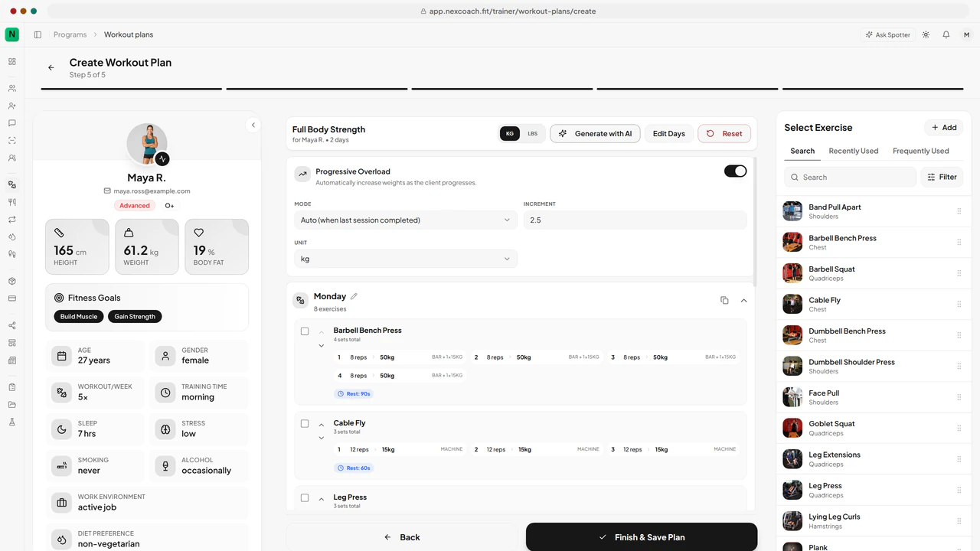Collapse the Monday section chevron
The image size is (980, 551).
coord(744,301)
